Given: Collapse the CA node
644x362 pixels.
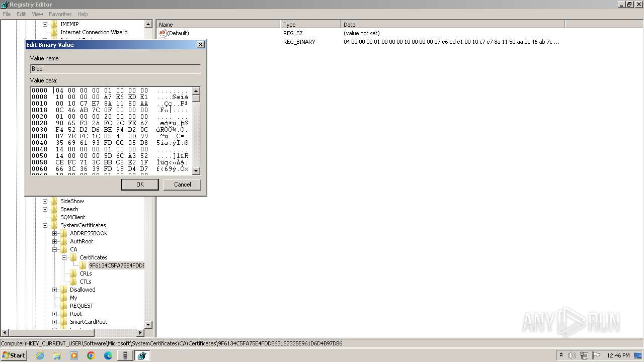Looking at the screenshot, I should point(54,249).
